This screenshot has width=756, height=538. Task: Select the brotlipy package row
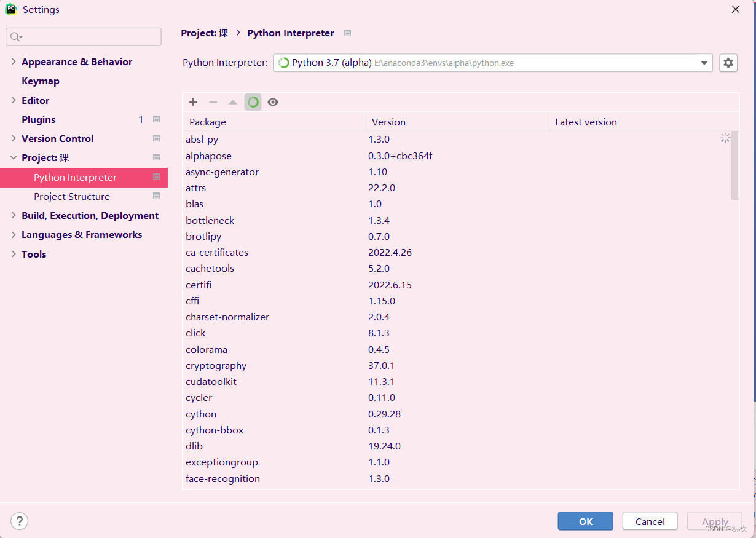tap(457, 236)
